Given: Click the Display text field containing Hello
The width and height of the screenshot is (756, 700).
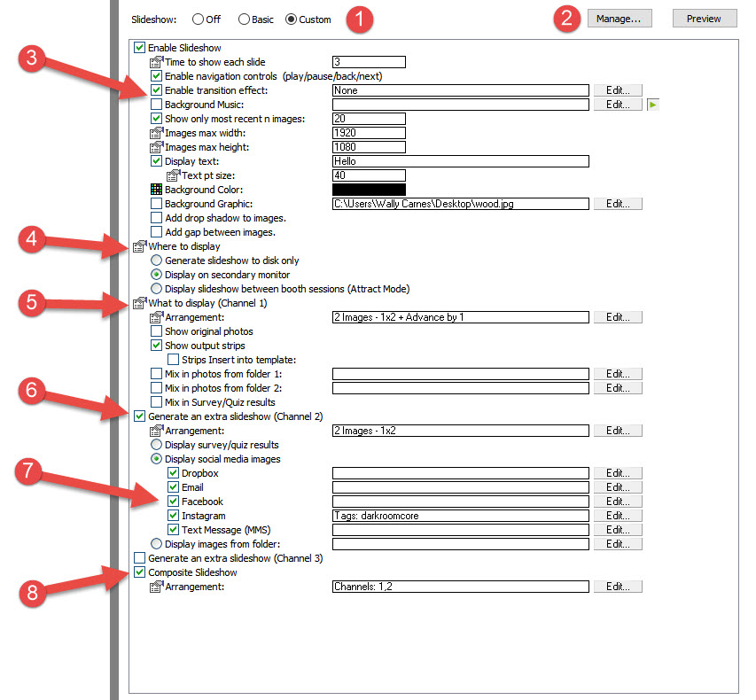Looking at the screenshot, I should point(461,161).
